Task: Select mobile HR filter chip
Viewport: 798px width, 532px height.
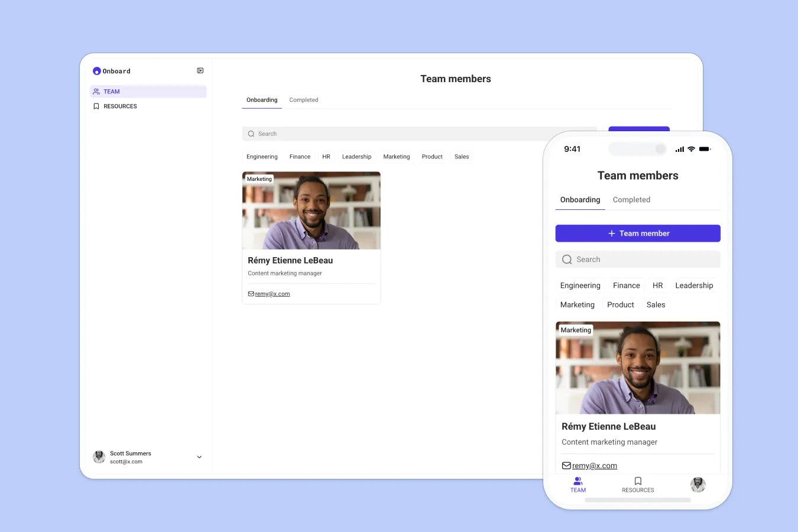Action: (658, 286)
